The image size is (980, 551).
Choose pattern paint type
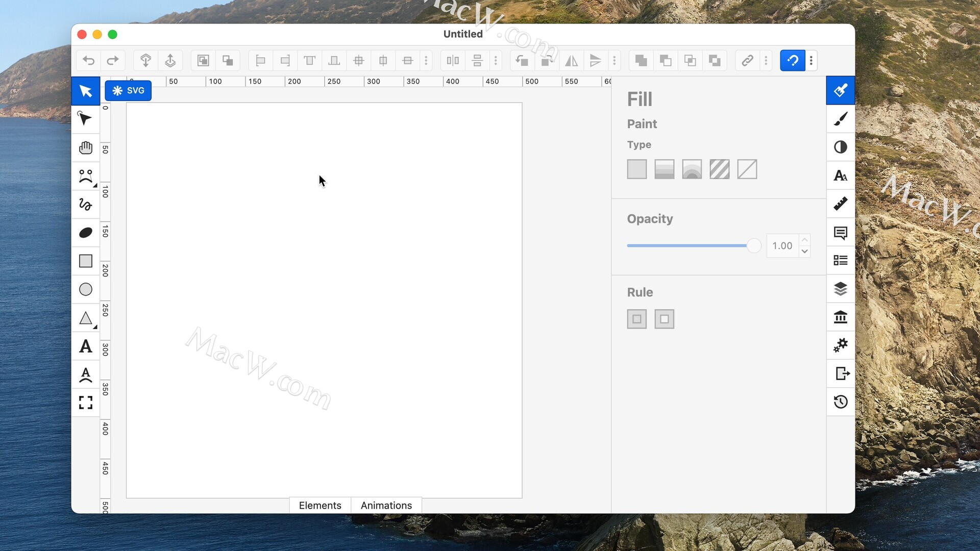click(719, 169)
